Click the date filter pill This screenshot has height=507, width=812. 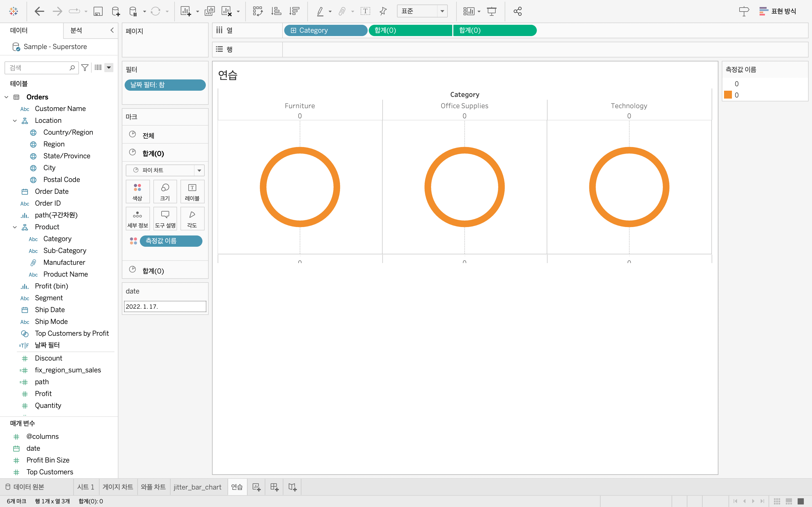point(165,85)
